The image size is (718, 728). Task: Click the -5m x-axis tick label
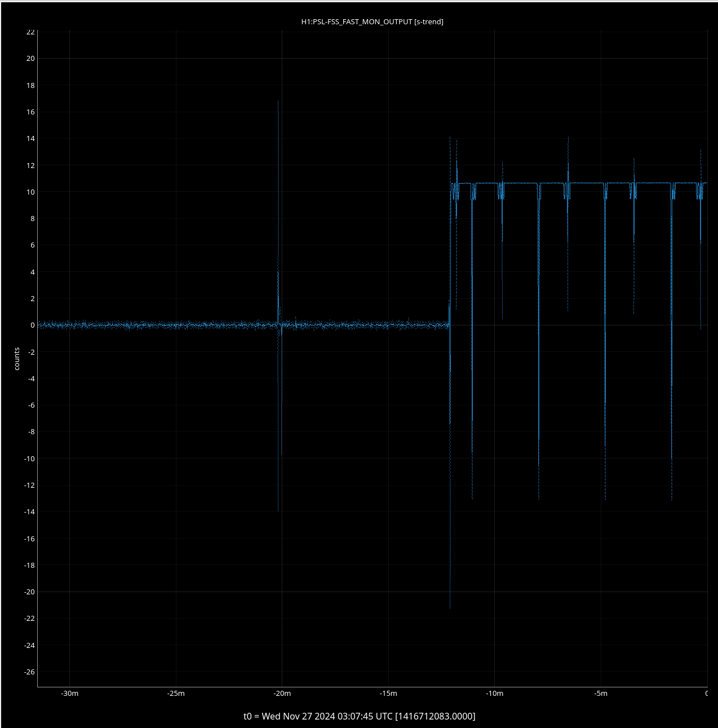click(601, 693)
